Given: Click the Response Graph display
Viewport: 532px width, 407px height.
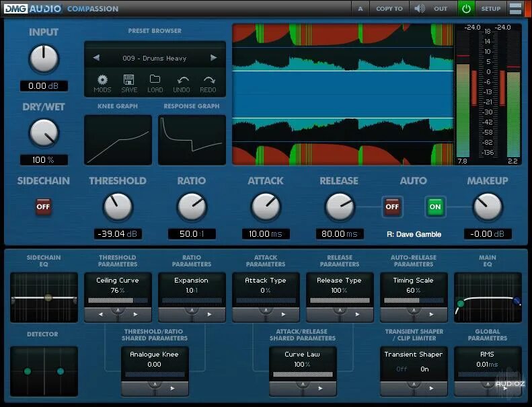Looking at the screenshot, I should 192,140.
